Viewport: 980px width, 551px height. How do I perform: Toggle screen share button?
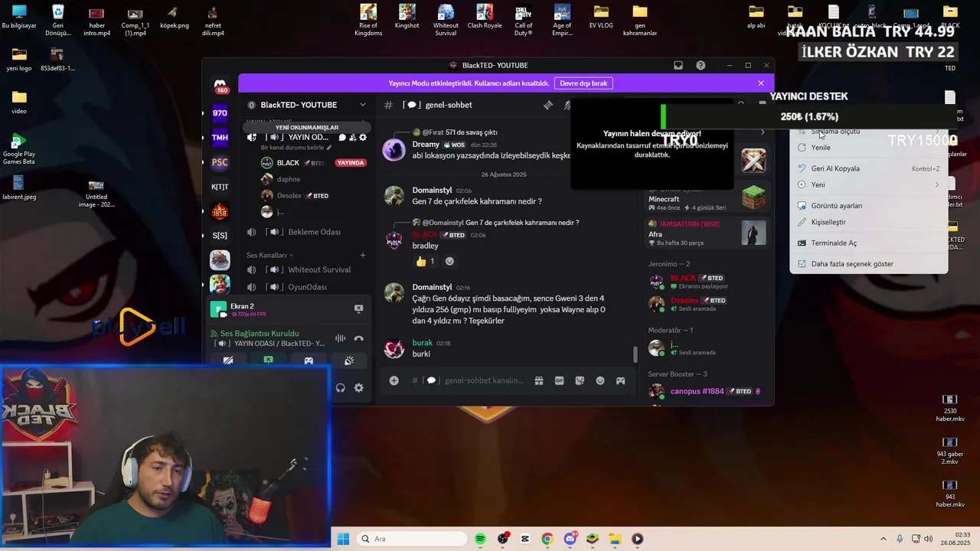[x=268, y=360]
